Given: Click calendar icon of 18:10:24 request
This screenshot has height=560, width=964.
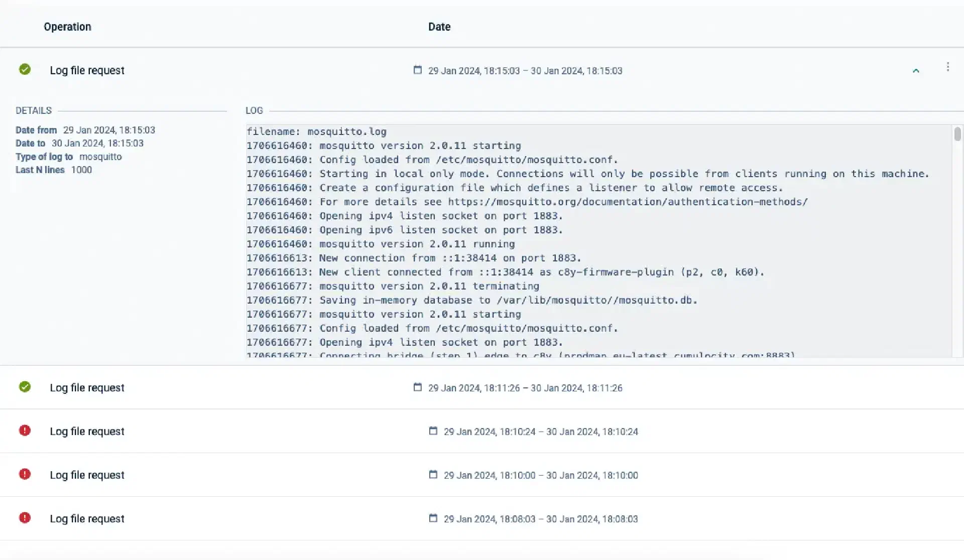Looking at the screenshot, I should pyautogui.click(x=433, y=431).
